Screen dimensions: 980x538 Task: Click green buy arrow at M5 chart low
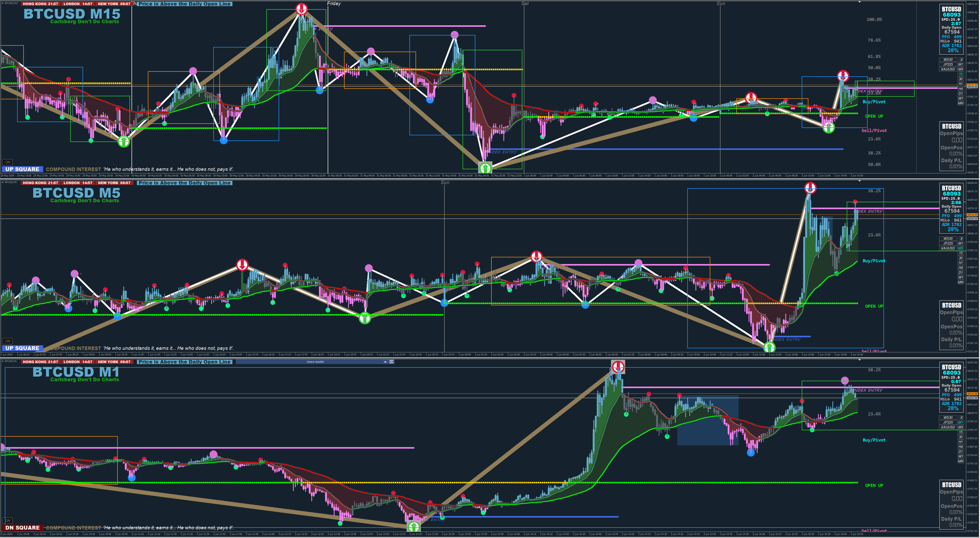[769, 347]
